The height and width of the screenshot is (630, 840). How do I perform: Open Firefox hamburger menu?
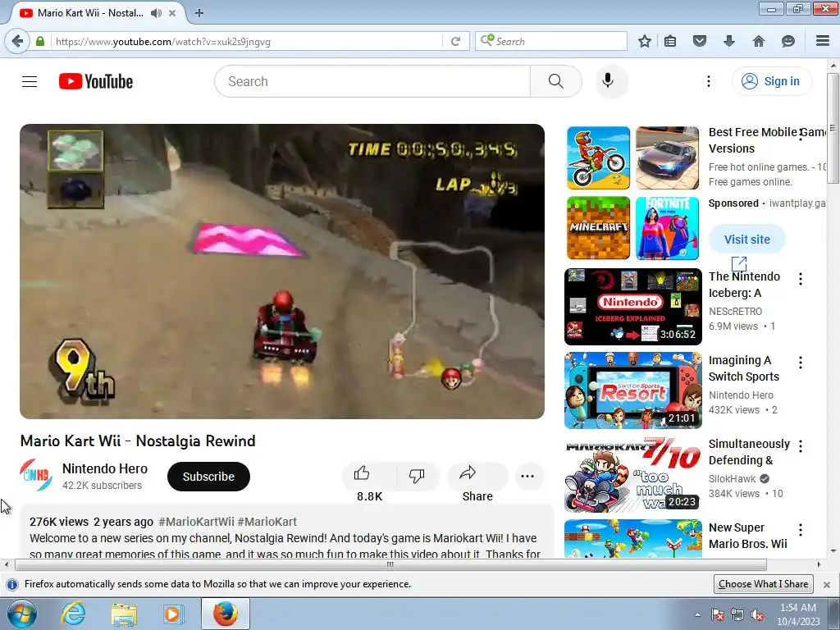tap(823, 41)
